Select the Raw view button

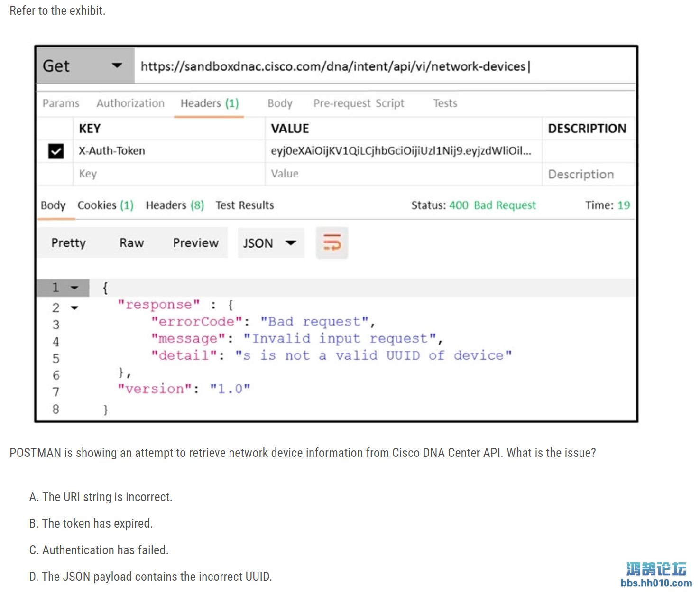[x=131, y=243]
